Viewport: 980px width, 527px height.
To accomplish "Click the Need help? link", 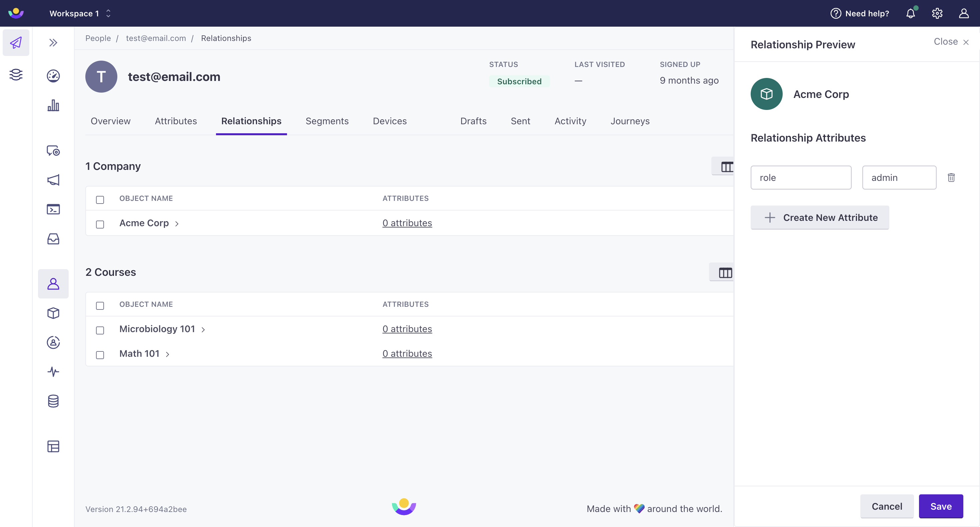I will (860, 13).
